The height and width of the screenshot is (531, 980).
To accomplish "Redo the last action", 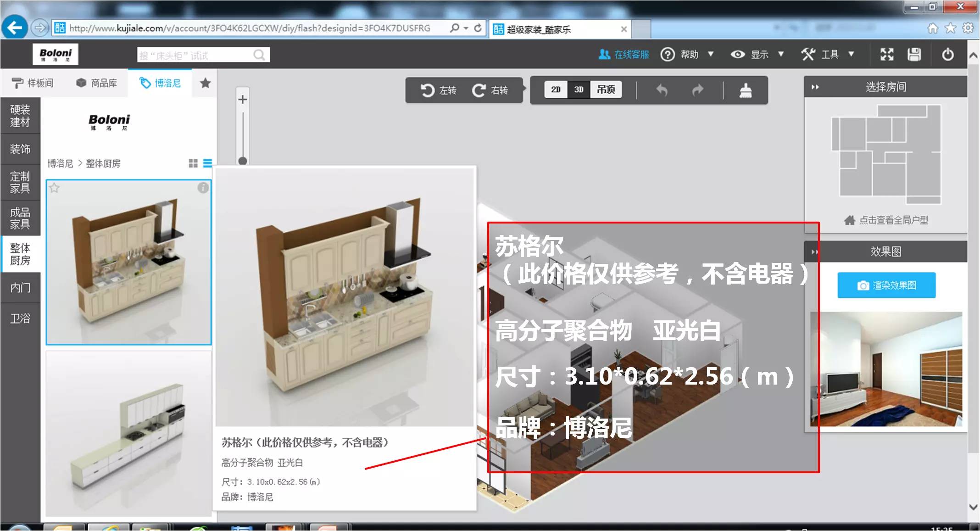I will [x=697, y=90].
